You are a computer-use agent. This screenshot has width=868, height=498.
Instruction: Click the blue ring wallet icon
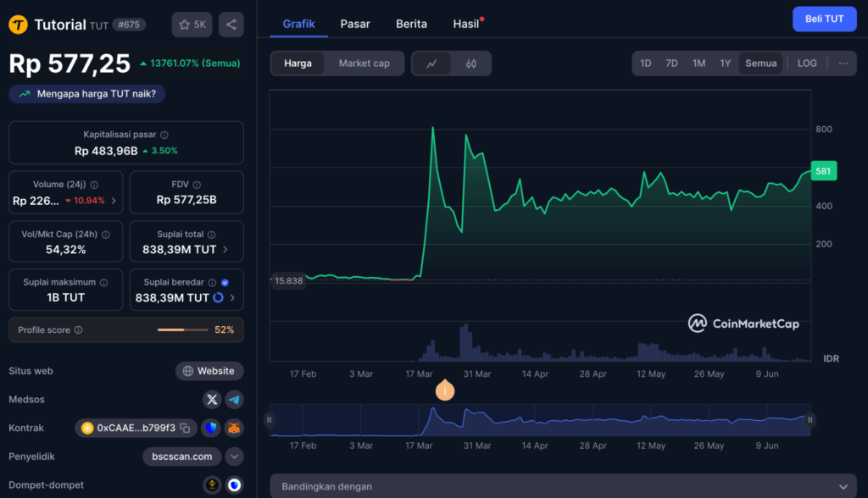tap(234, 485)
